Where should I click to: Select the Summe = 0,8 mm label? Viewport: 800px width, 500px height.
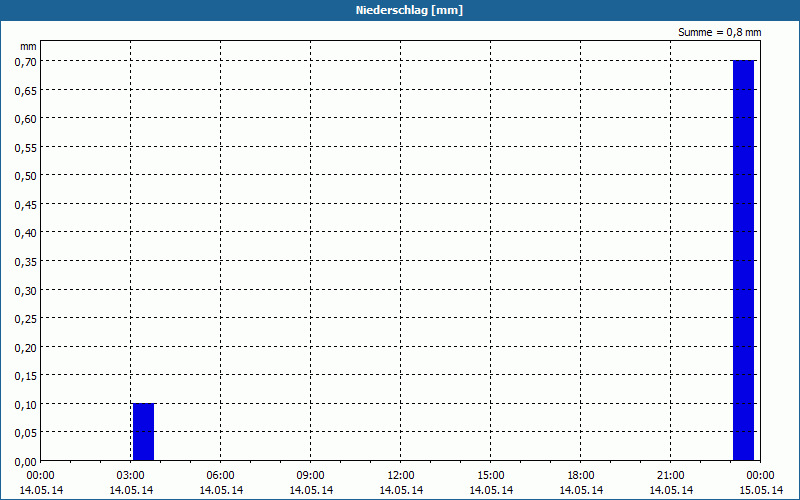(719, 32)
